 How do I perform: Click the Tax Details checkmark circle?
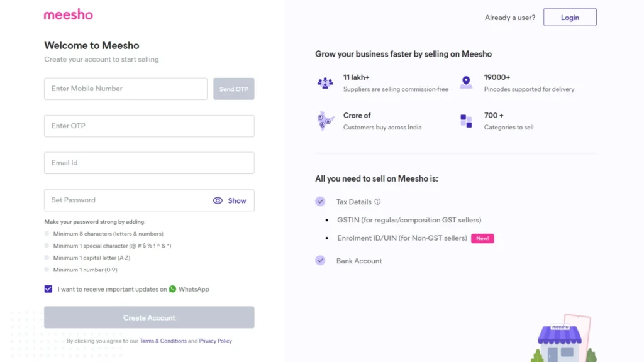(x=320, y=201)
